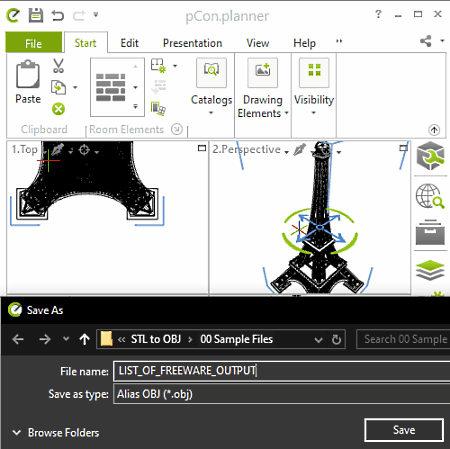Image resolution: width=450 pixels, height=449 pixels.
Task: Click the room settings icon with green gear
Action: click(158, 66)
